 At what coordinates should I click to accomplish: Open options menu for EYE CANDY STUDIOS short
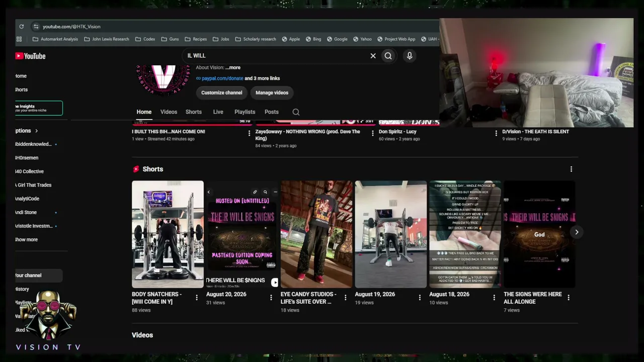[345, 298]
